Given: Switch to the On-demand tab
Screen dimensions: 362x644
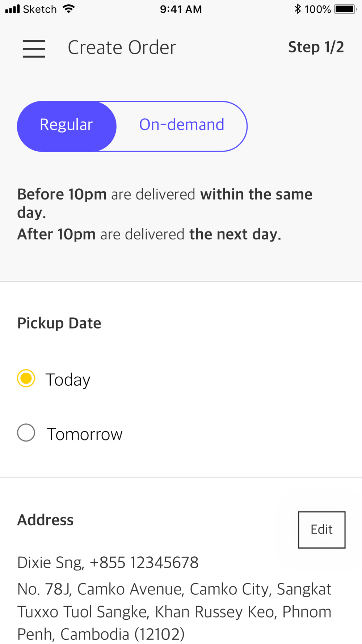Looking at the screenshot, I should (x=182, y=126).
